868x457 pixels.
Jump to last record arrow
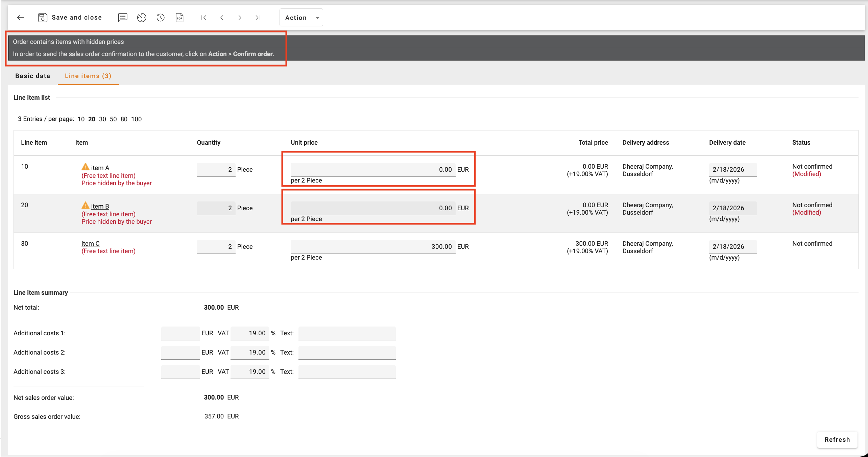coord(258,18)
